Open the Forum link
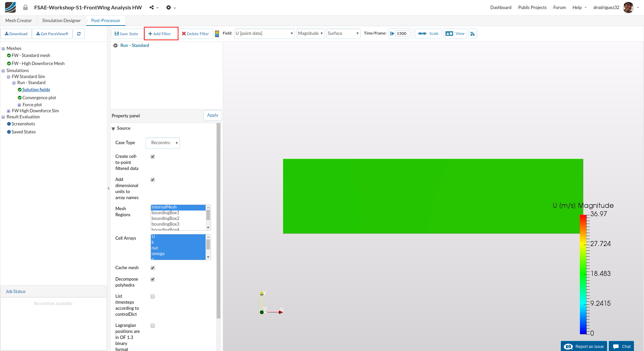This screenshot has height=351, width=644. point(559,7)
